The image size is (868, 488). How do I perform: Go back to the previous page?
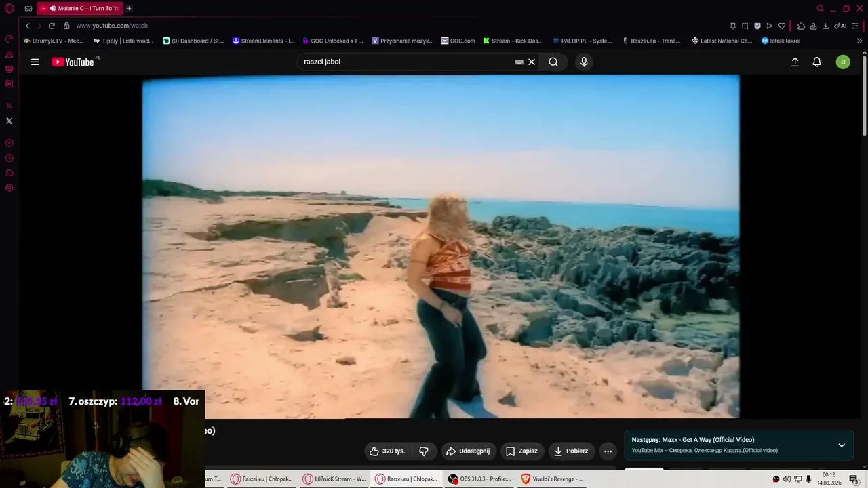tap(28, 26)
